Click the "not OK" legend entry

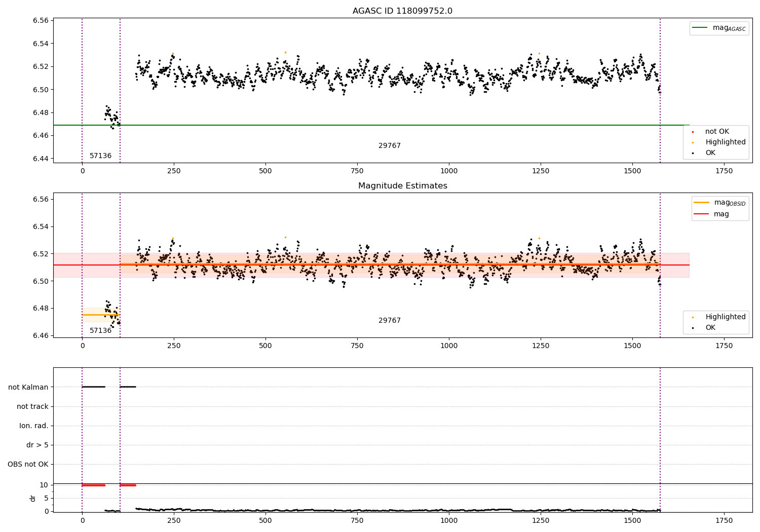(717, 131)
